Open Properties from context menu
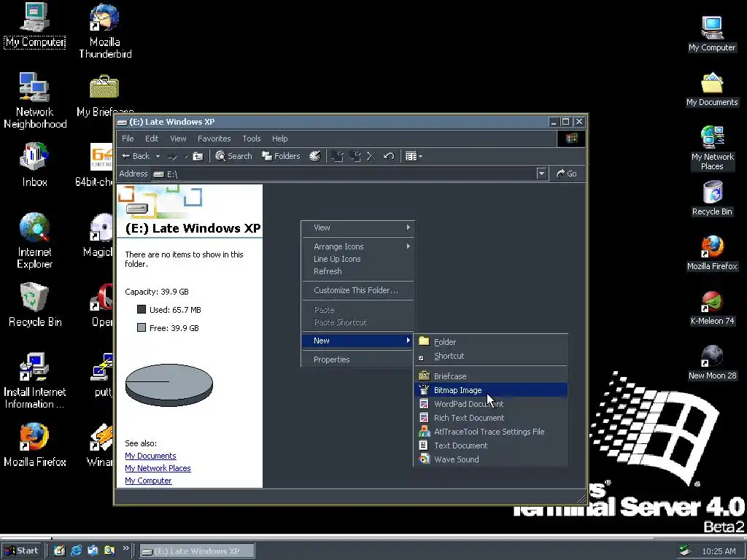Screen dimensions: 747x560 click(x=357, y=359)
